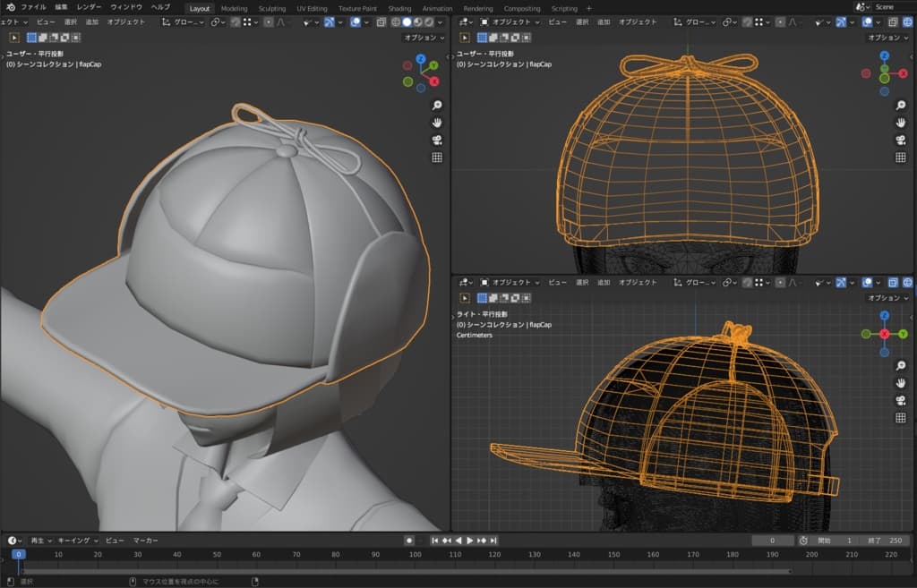Click the tweak select tool icon in left viewport

15,38
